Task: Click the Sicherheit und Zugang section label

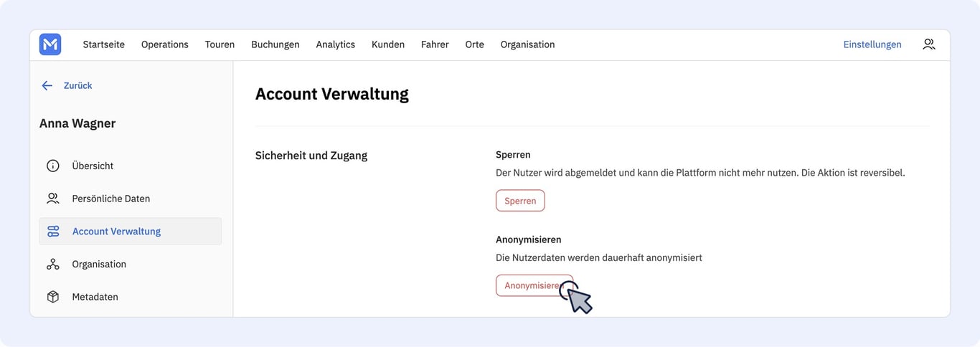Action: coord(311,156)
